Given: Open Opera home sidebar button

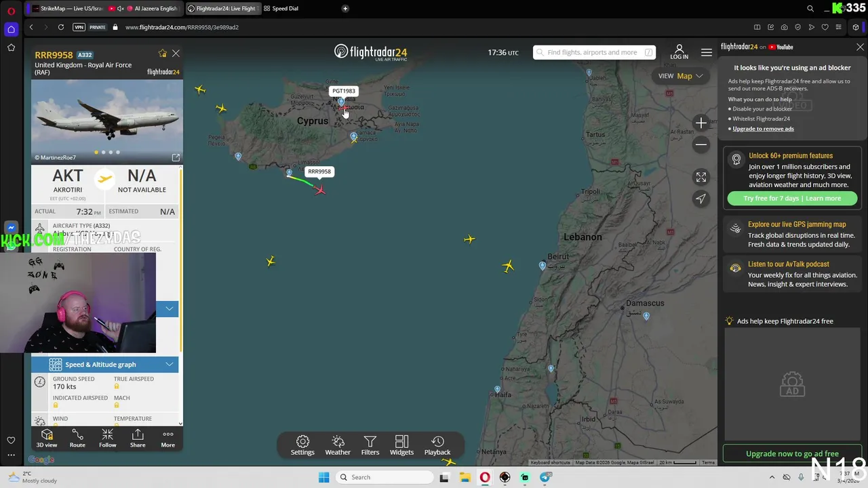Looking at the screenshot, I should click(11, 29).
